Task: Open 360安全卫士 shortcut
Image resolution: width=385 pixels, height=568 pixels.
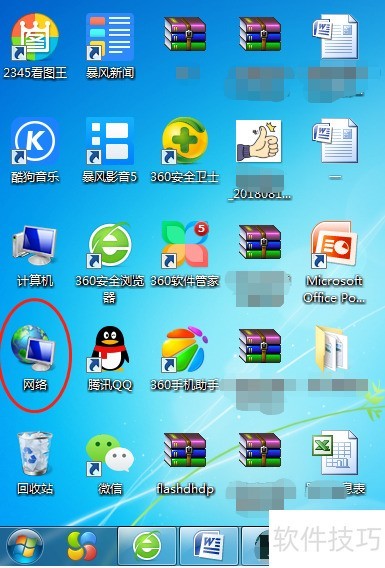Action: pos(185,150)
